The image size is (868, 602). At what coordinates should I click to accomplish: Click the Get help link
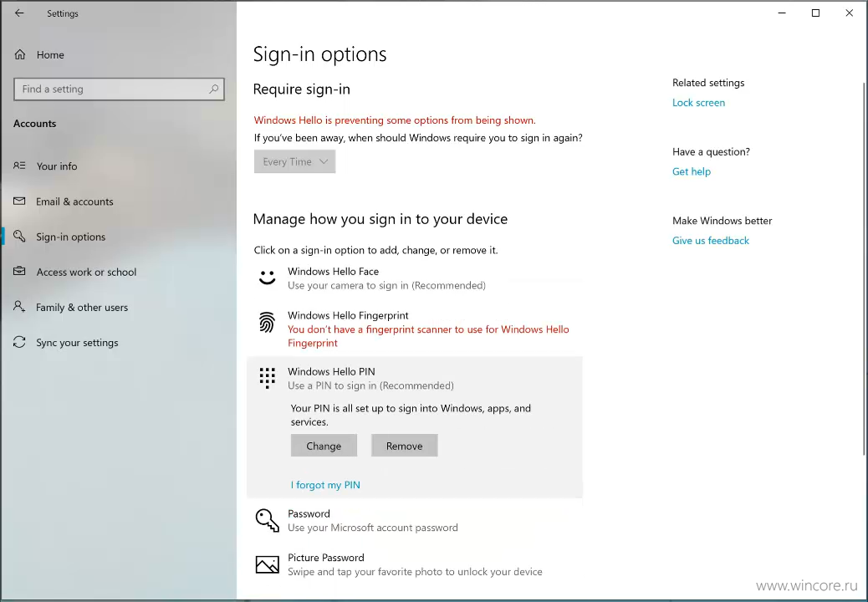(692, 171)
